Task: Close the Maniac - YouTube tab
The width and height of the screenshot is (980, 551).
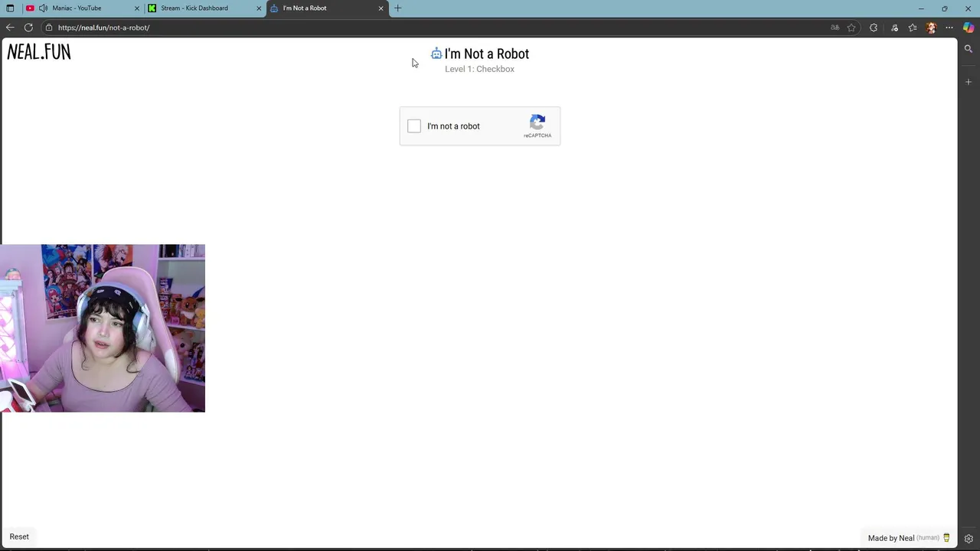Action: 137,8
